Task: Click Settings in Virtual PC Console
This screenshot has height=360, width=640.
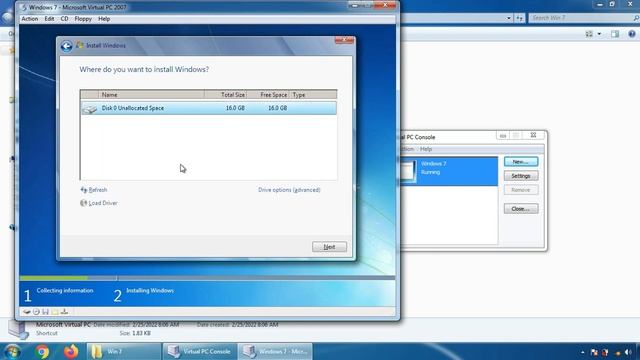Action: pos(521,176)
